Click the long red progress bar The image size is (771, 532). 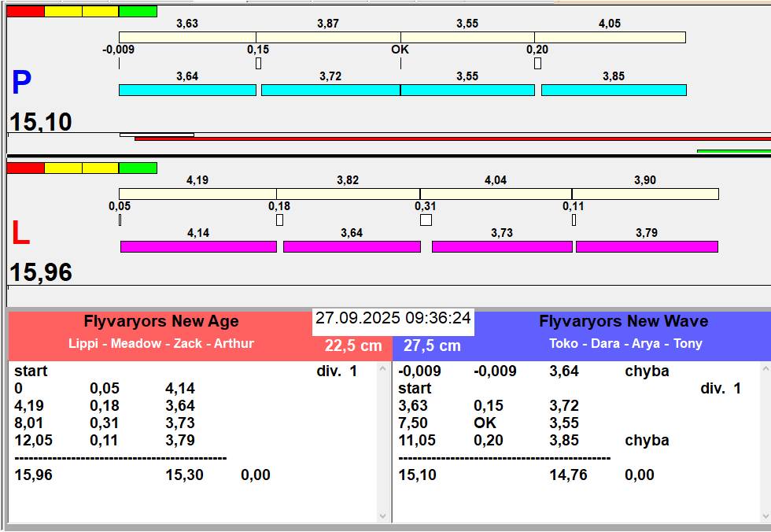[452, 139]
